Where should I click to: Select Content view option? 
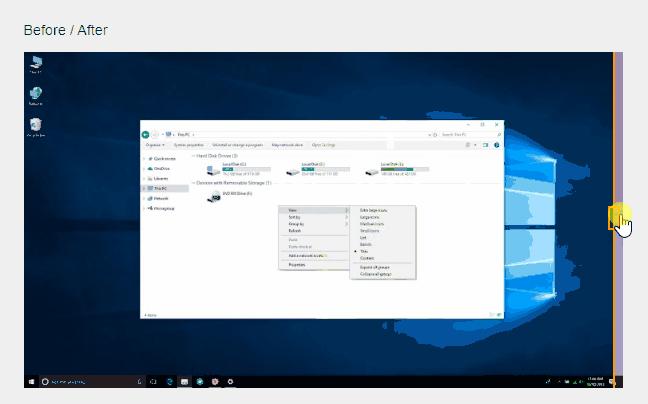coord(383,258)
